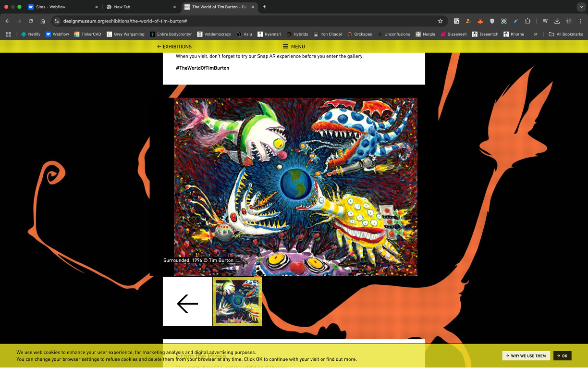Open the Nurgle bookmark

point(425,34)
